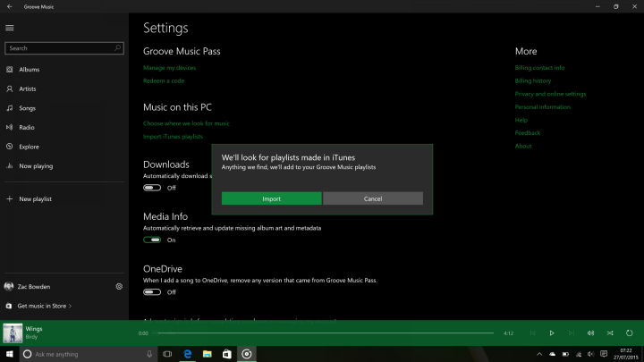This screenshot has width=644, height=362.
Task: Click the battery status tray icon
Action: (565, 354)
